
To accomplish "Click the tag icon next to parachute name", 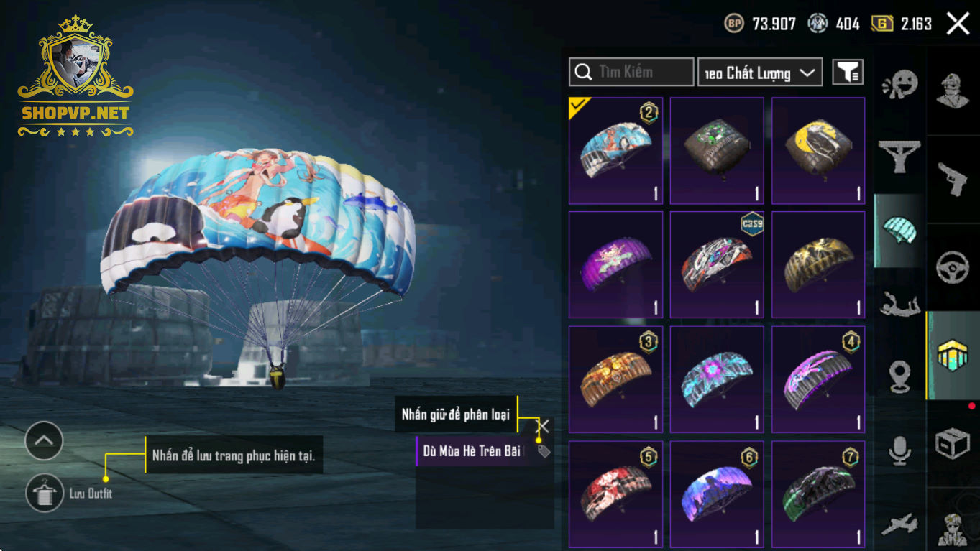I will tap(544, 452).
